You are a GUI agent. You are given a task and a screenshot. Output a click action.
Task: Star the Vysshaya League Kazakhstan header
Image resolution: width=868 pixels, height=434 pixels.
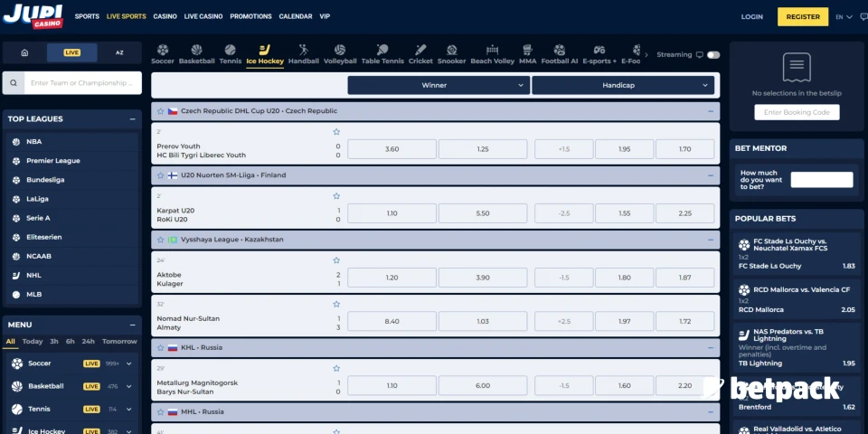coord(161,240)
